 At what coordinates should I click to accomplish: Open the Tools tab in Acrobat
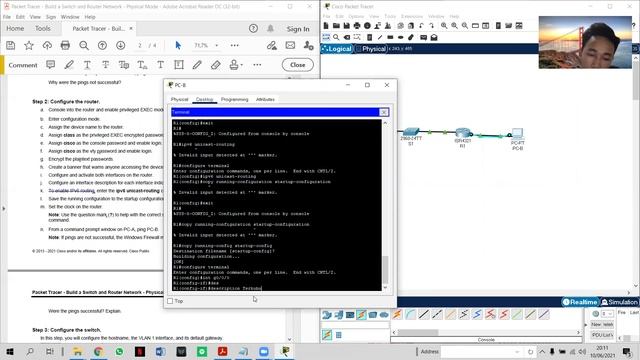tap(42, 29)
